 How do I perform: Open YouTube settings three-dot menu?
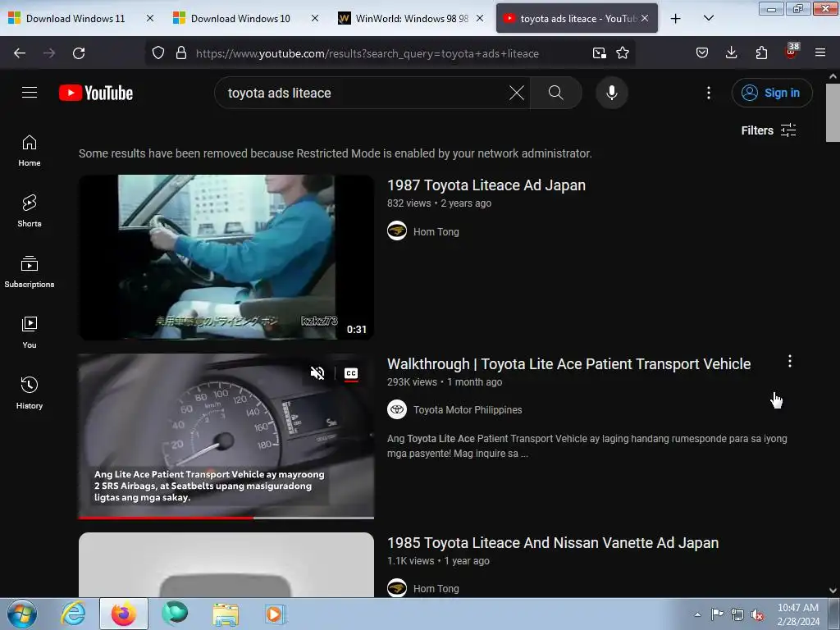pos(708,93)
